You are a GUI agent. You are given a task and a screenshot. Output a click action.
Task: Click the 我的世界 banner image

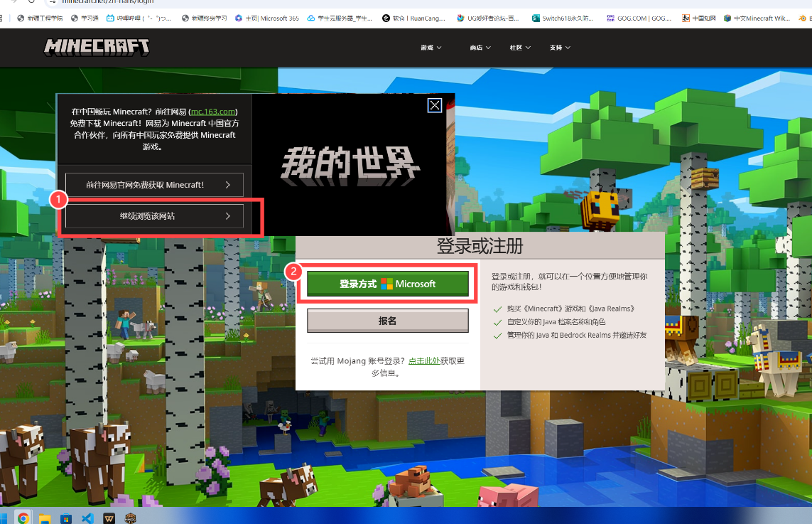pyautogui.click(x=351, y=165)
